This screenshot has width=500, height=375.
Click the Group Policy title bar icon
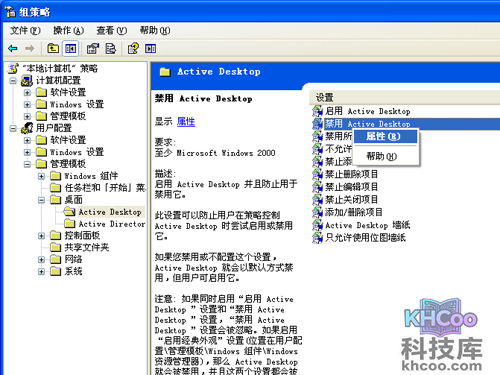point(10,12)
